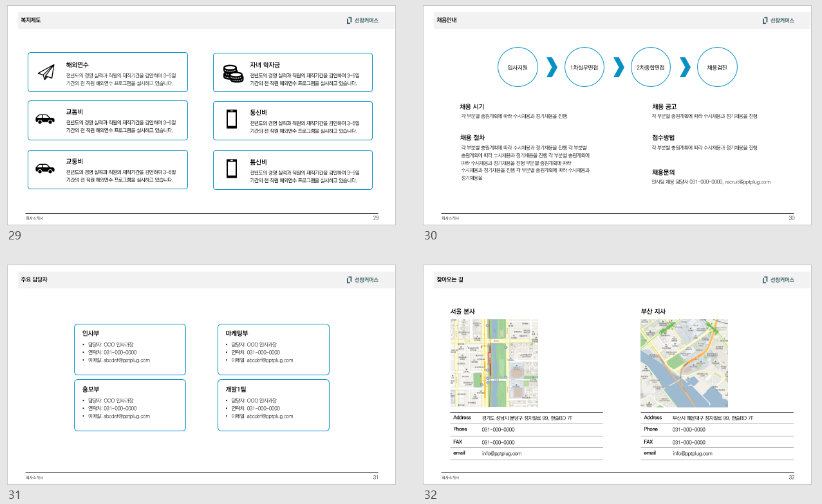The height and width of the screenshot is (504, 822).
Task: Click the 부산 지사 heading
Action: click(653, 312)
